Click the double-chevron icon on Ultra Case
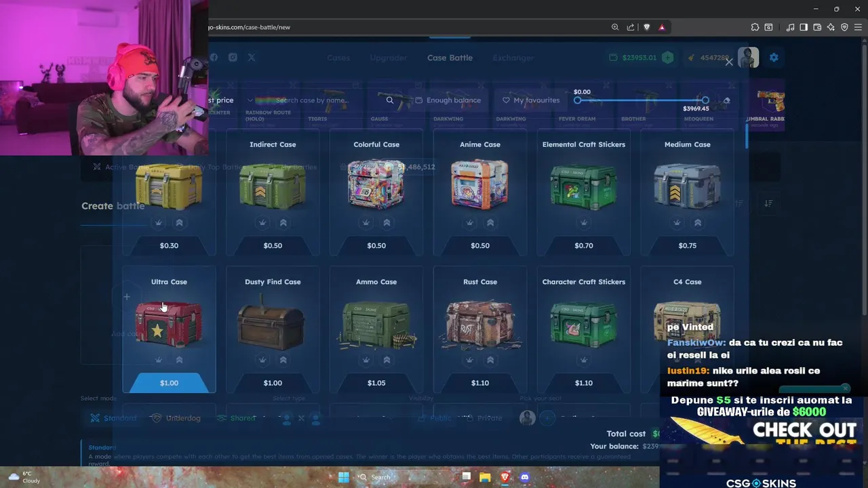The height and width of the screenshot is (488, 868). (x=179, y=360)
